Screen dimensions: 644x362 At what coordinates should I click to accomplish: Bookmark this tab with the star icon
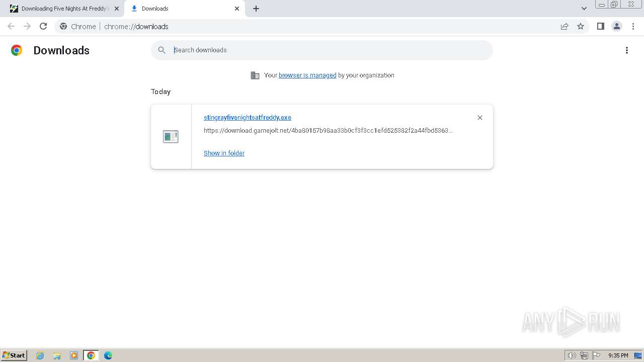[x=581, y=26]
